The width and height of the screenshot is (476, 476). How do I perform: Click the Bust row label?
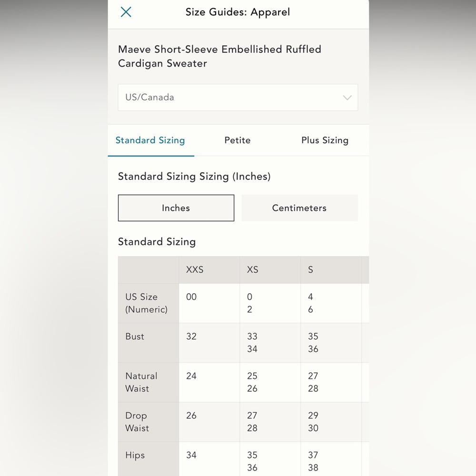pos(135,337)
